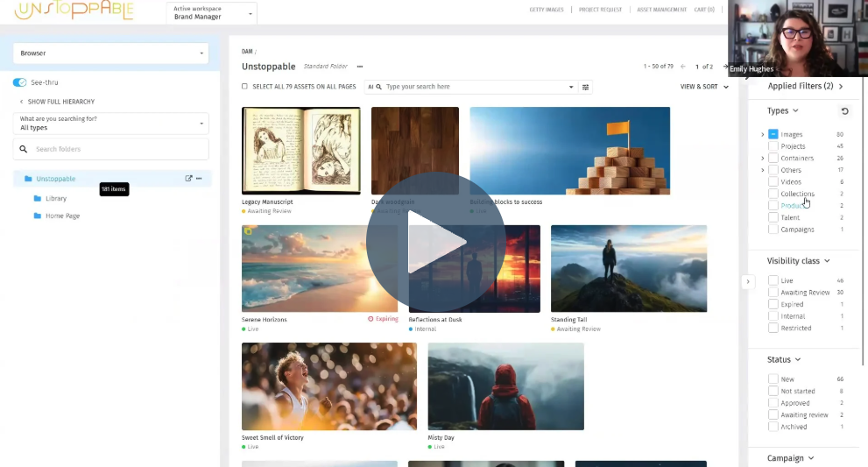Open the more options menu next to Standard Folder
868x467 pixels.
pos(359,67)
